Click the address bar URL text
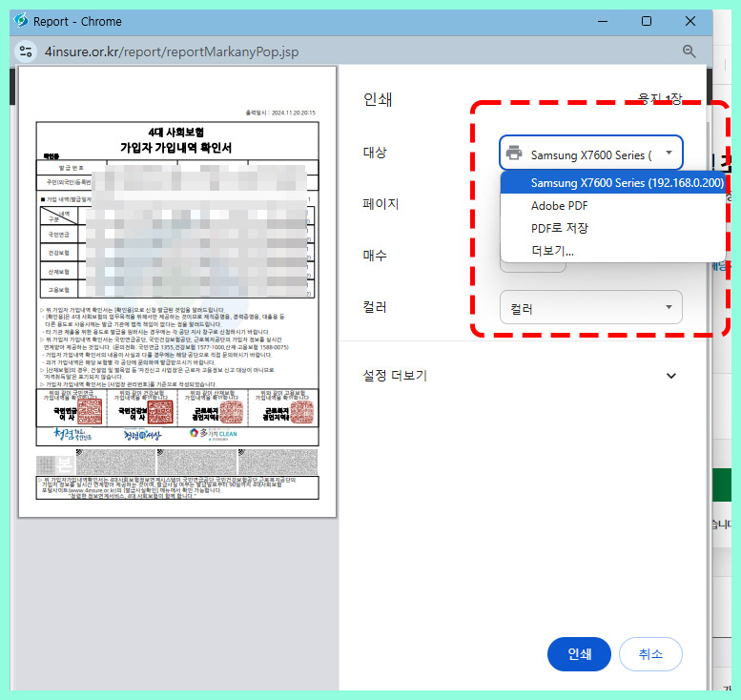This screenshot has height=700, width=741. click(x=172, y=51)
